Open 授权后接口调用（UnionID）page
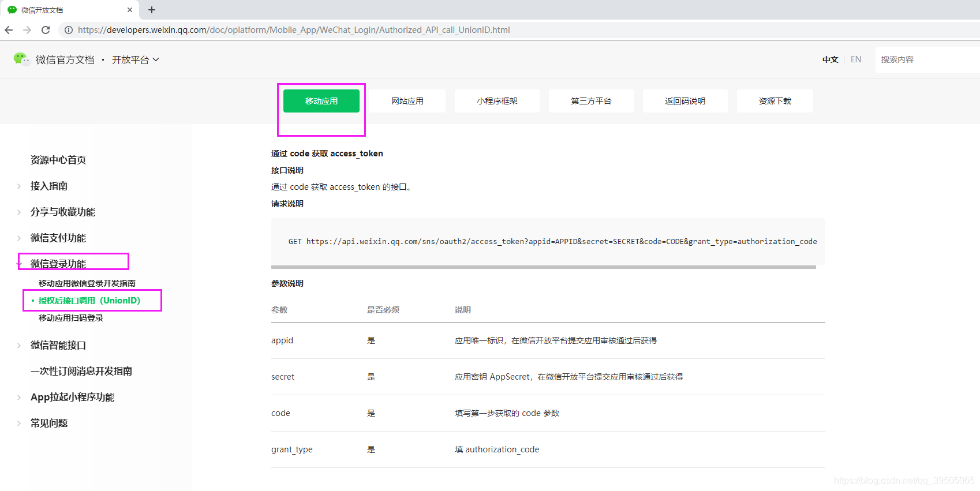 tap(89, 301)
